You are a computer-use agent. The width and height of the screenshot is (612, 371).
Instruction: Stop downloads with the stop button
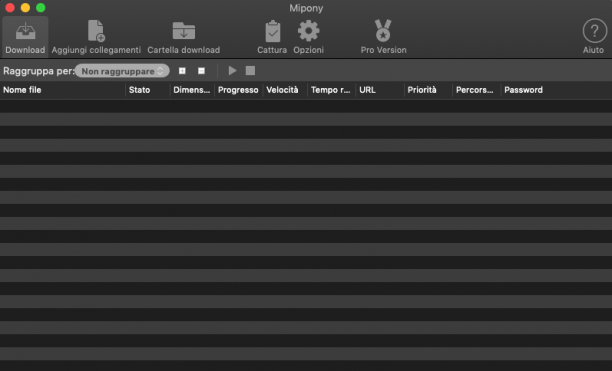250,71
